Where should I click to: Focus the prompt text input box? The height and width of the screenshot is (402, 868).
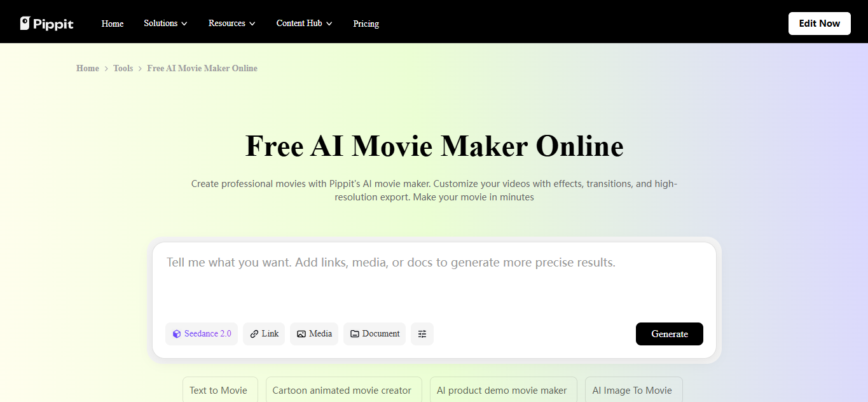[434, 280]
